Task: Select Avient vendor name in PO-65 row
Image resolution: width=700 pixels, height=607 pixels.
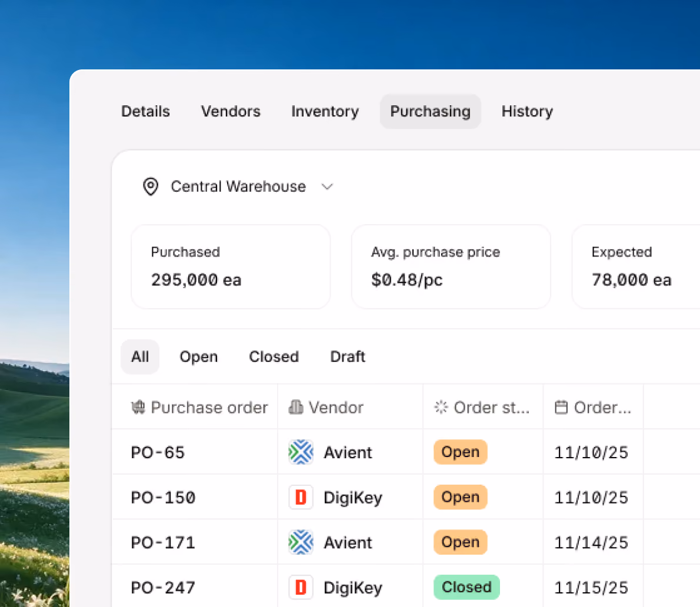Action: click(348, 452)
